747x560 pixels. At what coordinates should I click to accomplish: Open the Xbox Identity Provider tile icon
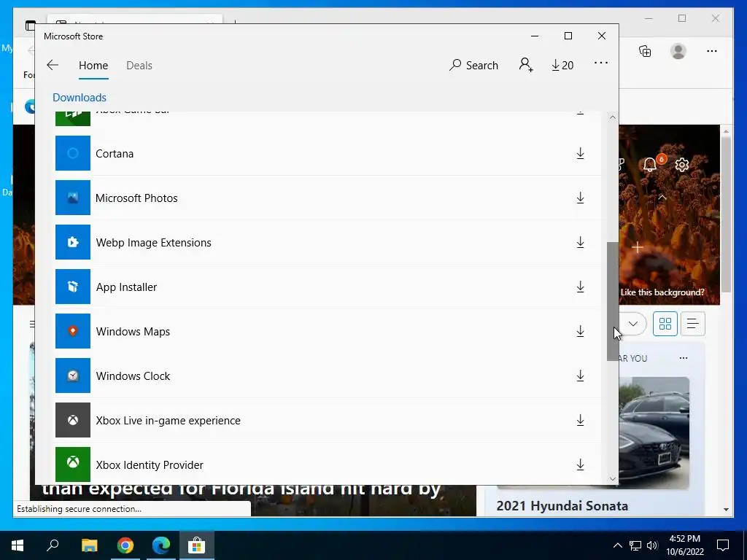[73, 464]
